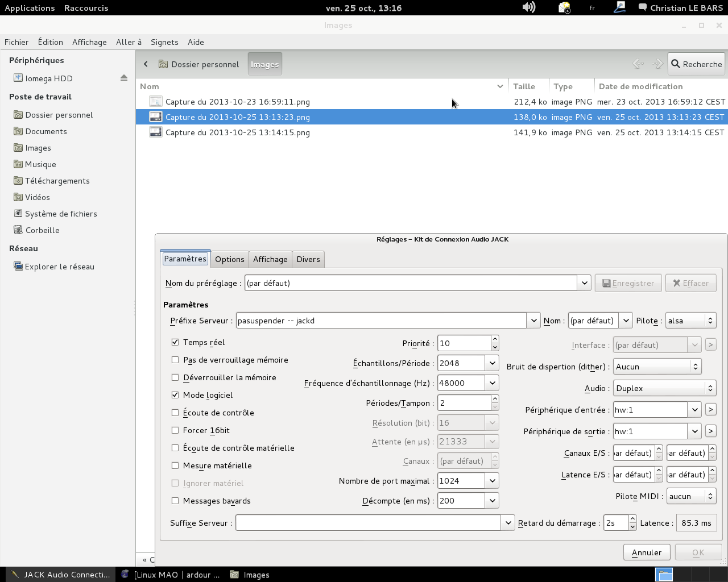Open the Signets menu
Viewport: 728px width, 582px height.
pyautogui.click(x=164, y=42)
